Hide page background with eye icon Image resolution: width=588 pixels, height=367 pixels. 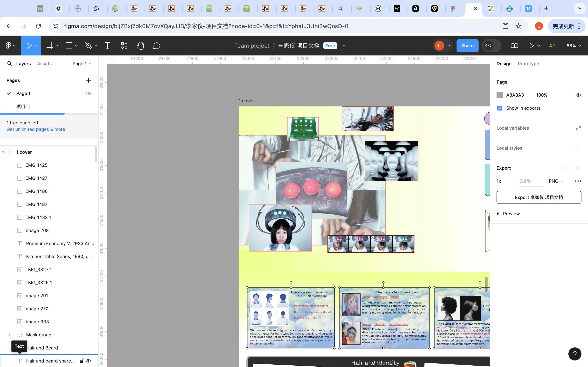tap(578, 95)
